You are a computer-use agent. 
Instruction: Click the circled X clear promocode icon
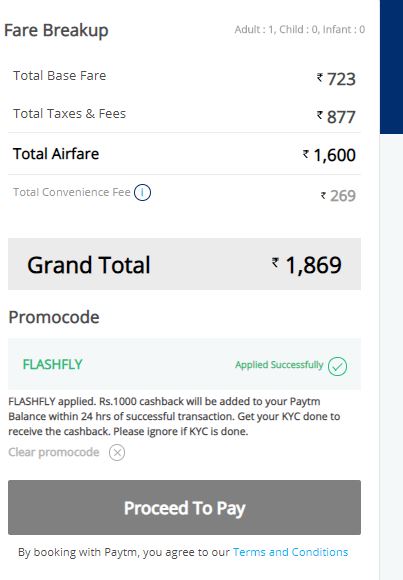[x=117, y=452]
